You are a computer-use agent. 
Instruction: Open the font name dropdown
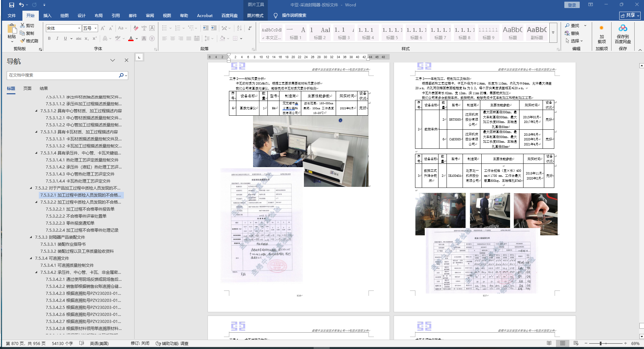click(79, 28)
